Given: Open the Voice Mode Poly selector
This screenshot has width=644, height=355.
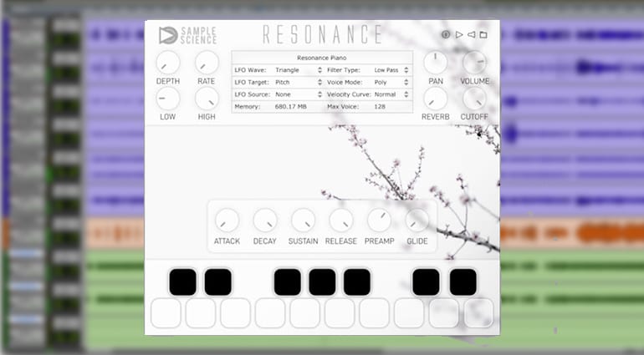Looking at the screenshot, I should tap(391, 83).
